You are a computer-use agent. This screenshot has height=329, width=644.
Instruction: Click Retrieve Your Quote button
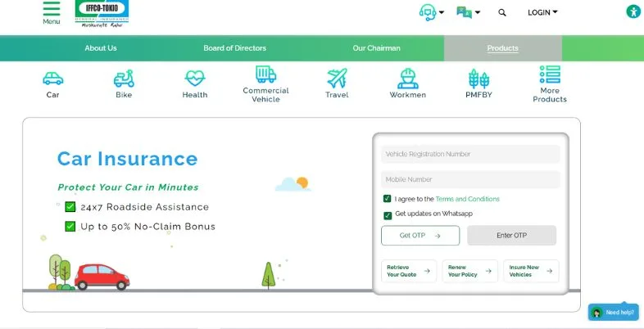click(409, 271)
